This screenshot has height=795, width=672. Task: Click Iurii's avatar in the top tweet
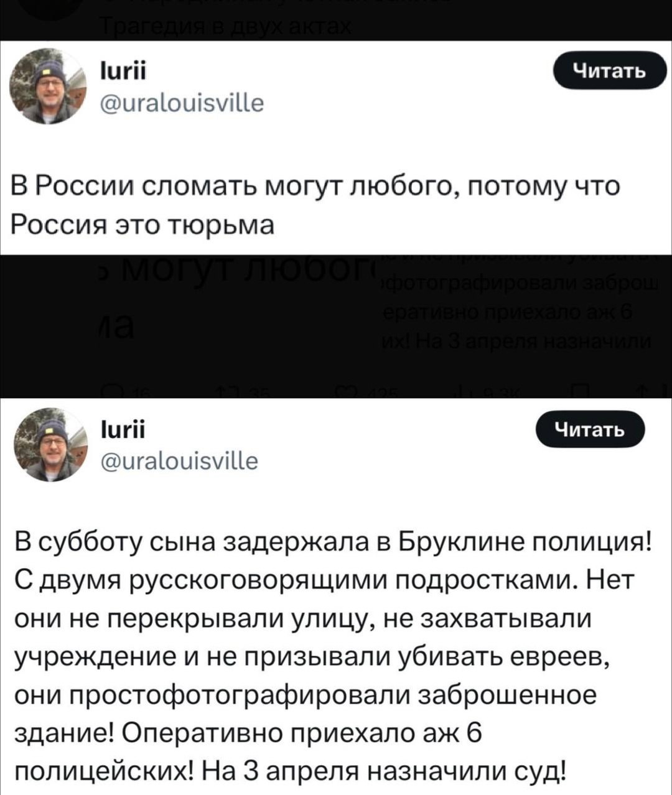(48, 86)
